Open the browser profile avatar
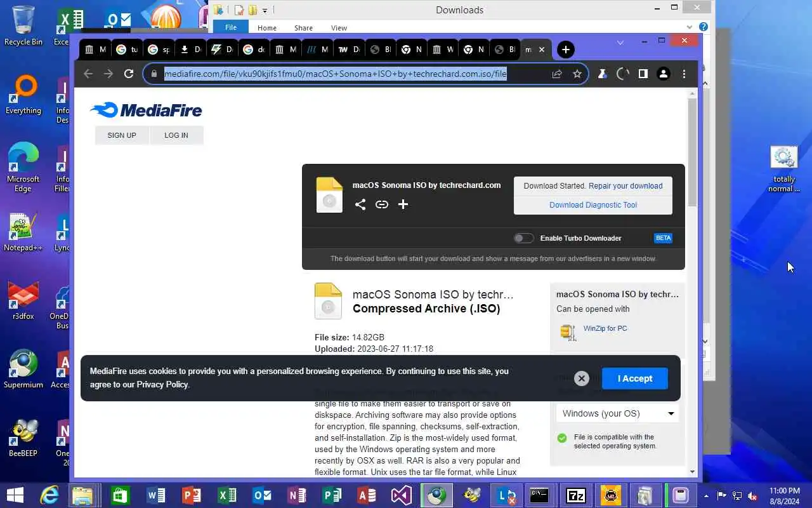The height and width of the screenshot is (508, 812). pos(664,74)
